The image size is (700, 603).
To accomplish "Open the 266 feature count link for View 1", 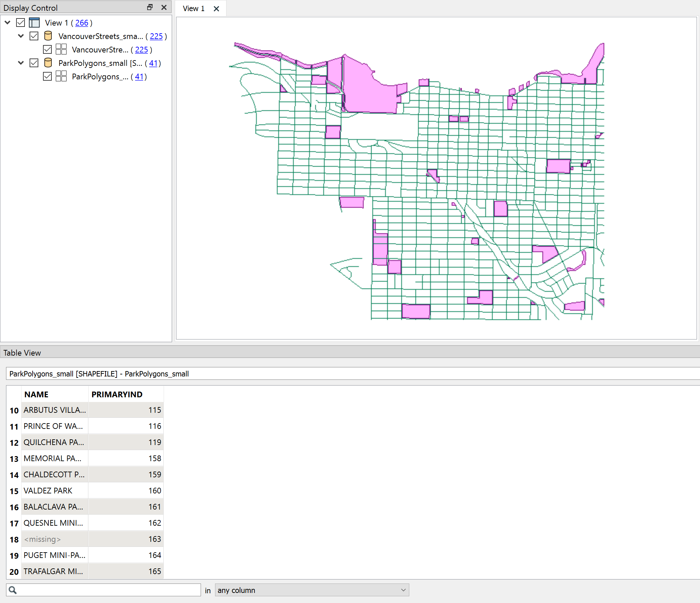I will click(82, 23).
